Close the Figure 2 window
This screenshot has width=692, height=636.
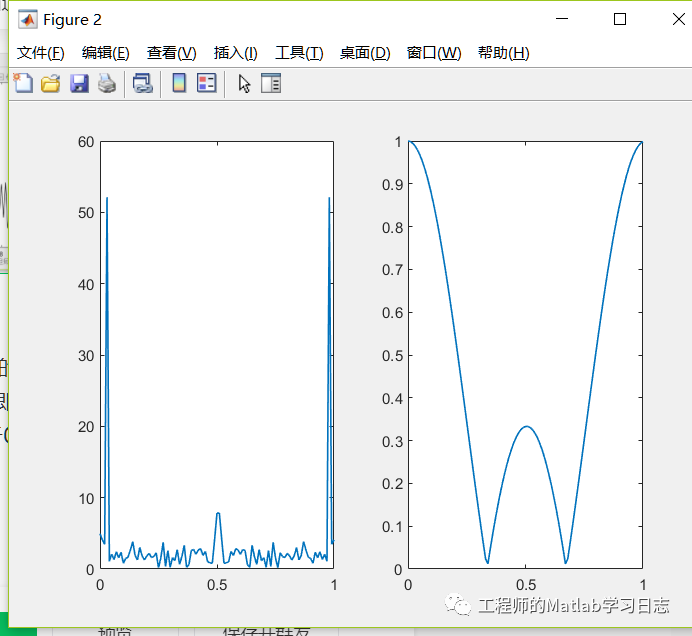tap(679, 19)
